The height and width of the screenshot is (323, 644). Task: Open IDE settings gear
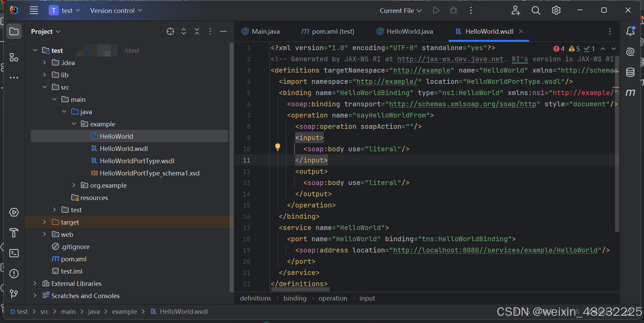point(556,10)
